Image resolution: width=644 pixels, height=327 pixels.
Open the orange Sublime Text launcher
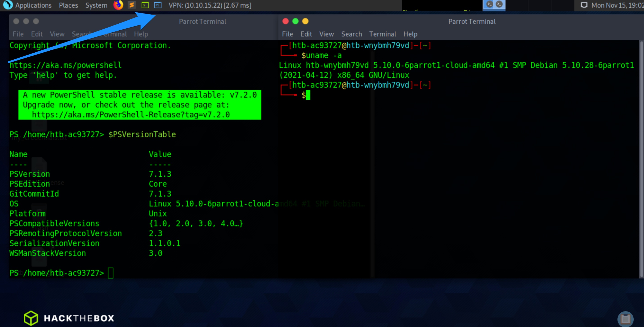(132, 5)
